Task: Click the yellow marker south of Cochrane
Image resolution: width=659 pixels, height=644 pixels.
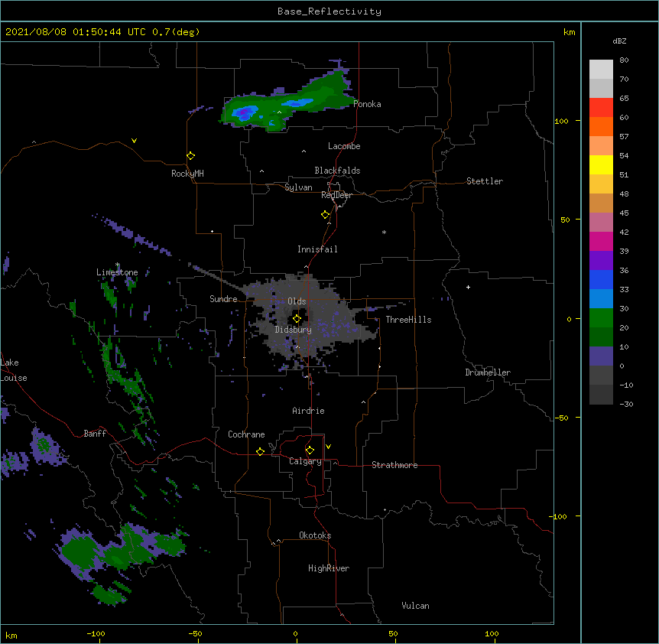Action: 260,451
